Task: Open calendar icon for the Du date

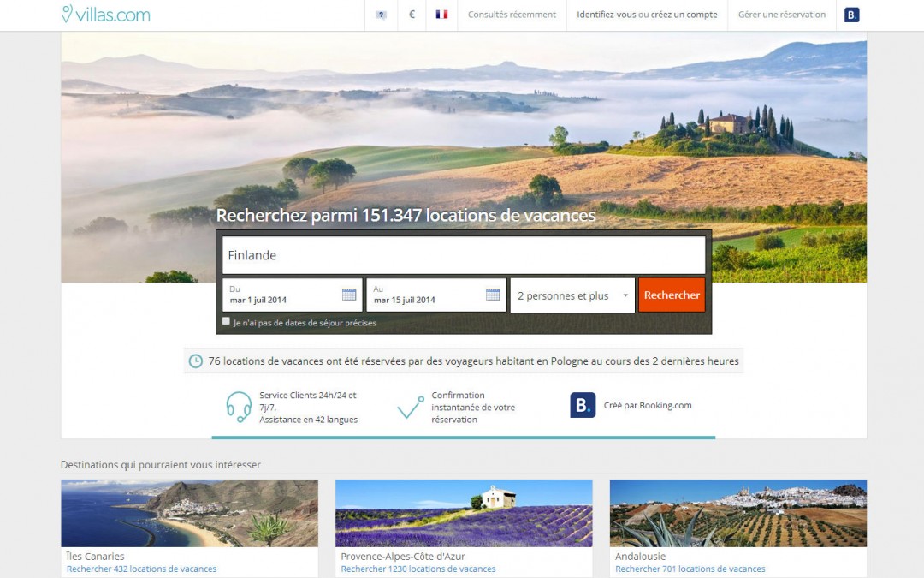Action: 349,295
